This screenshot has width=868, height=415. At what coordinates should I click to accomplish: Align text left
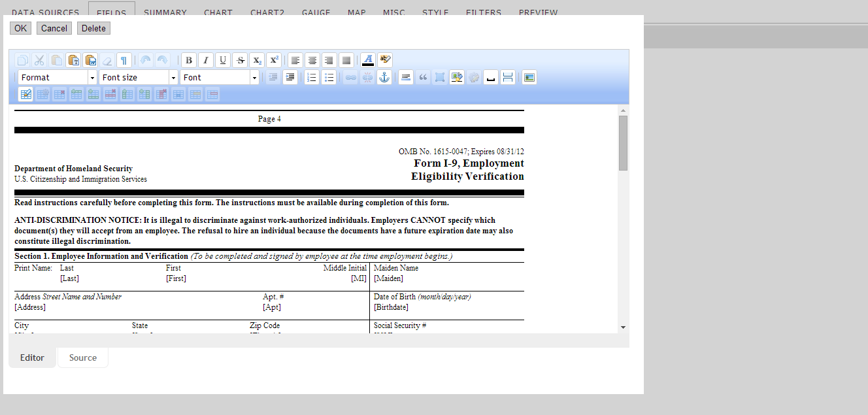[x=295, y=60]
